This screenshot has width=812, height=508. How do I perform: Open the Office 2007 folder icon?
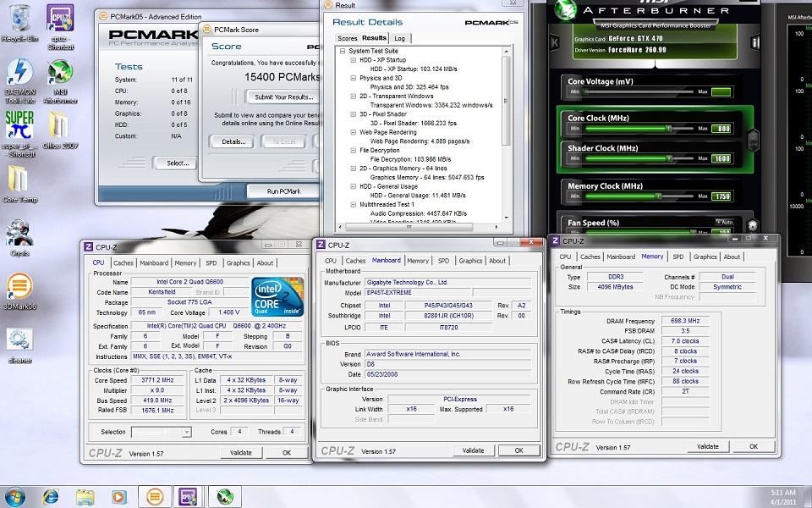coord(60,130)
